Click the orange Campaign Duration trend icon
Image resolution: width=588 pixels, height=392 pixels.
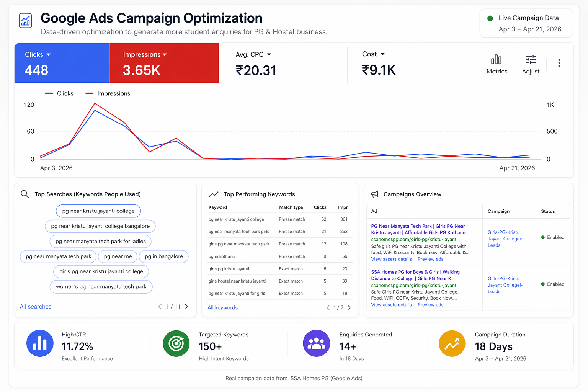452,343
